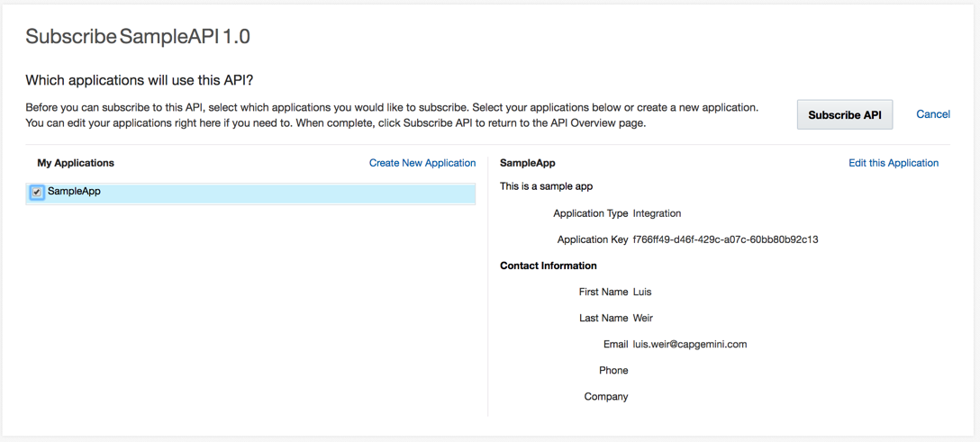The width and height of the screenshot is (980, 442).
Task: Uncheck the SampleApp checkbox
Action: click(36, 193)
